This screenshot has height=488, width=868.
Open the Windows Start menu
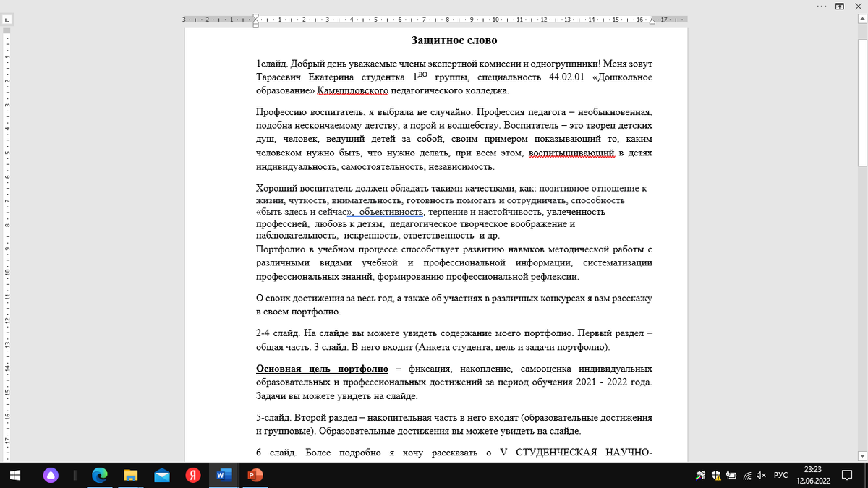click(x=15, y=475)
